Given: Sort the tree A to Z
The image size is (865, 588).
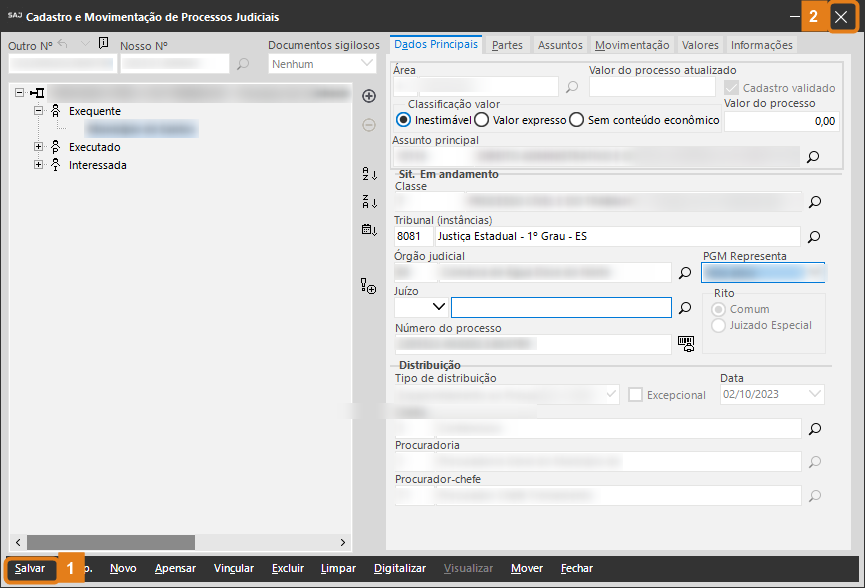Looking at the screenshot, I should pos(369,174).
